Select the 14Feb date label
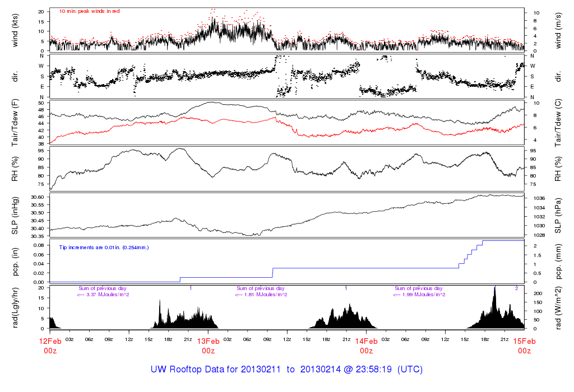The width and height of the screenshot is (574, 392). pyautogui.click(x=367, y=342)
